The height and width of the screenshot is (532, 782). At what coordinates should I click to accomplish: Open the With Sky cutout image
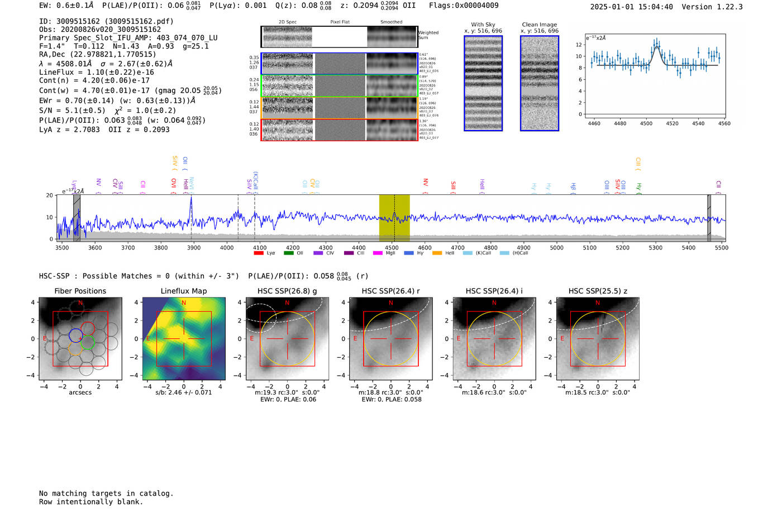coord(483,83)
